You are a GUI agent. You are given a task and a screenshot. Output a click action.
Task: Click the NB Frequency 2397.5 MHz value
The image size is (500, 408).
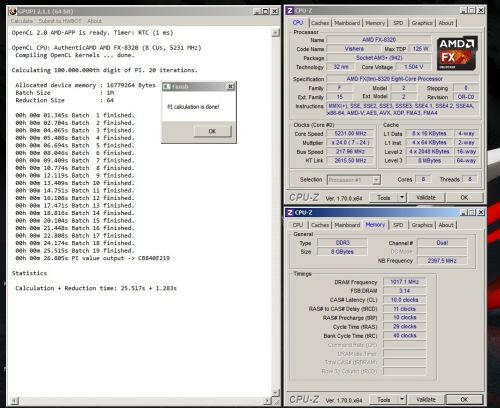point(442,261)
